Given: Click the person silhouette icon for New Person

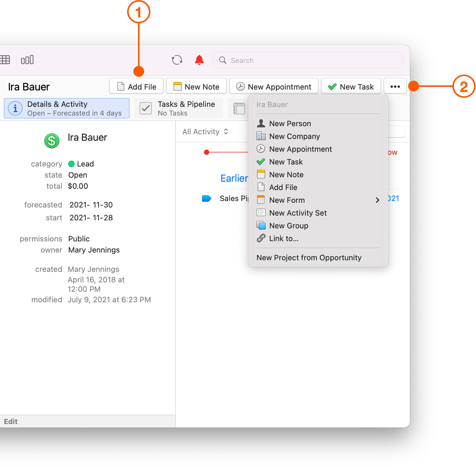Looking at the screenshot, I should click(261, 123).
